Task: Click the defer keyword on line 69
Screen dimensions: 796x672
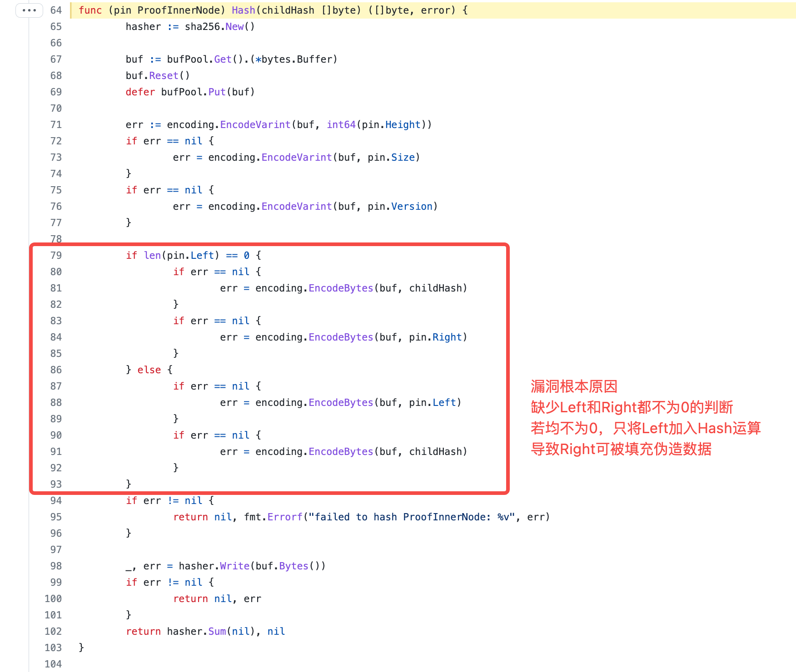Action: coord(140,92)
